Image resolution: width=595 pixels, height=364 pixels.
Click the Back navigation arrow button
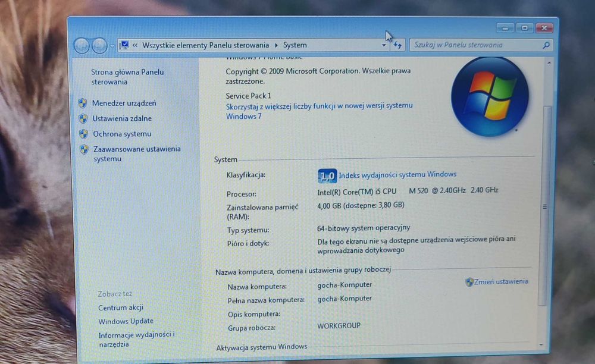[82, 46]
